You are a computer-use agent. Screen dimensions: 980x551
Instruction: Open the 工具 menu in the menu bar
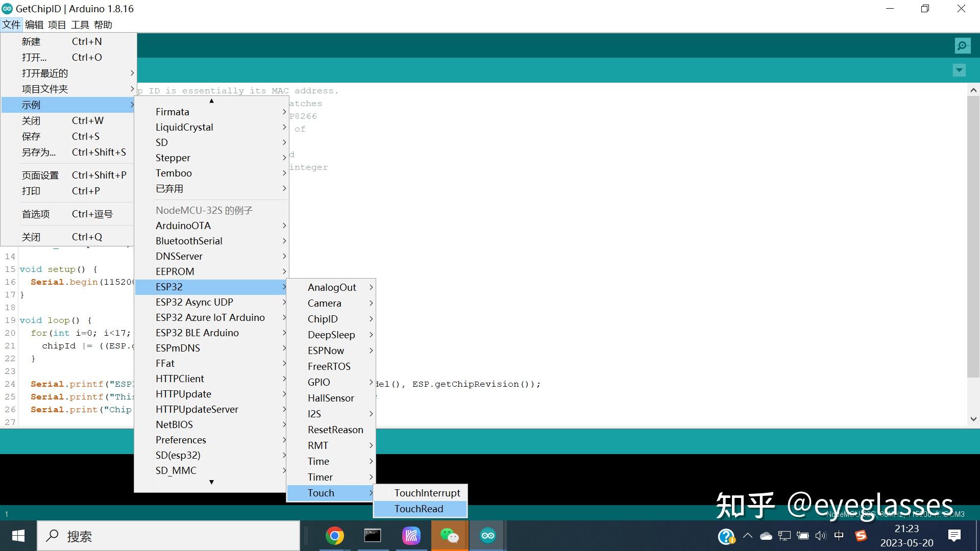80,24
